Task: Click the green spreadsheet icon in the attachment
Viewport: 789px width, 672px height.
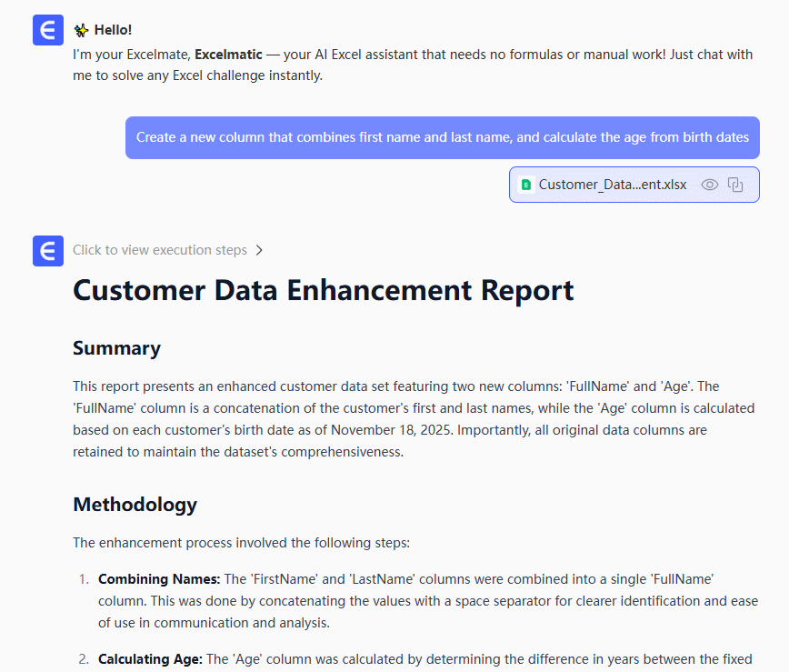Action: (525, 185)
